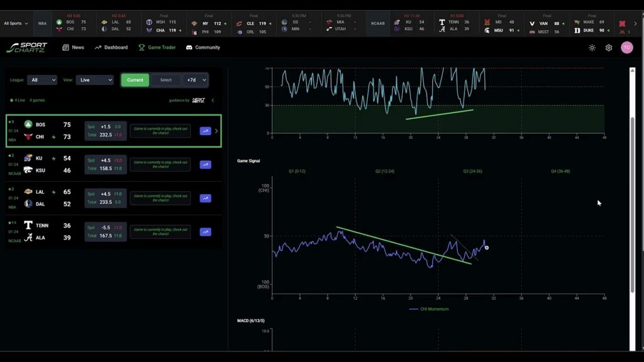Toggle light/dark theme with the sun icon
Viewport: 644px width, 362px height.
click(592, 48)
